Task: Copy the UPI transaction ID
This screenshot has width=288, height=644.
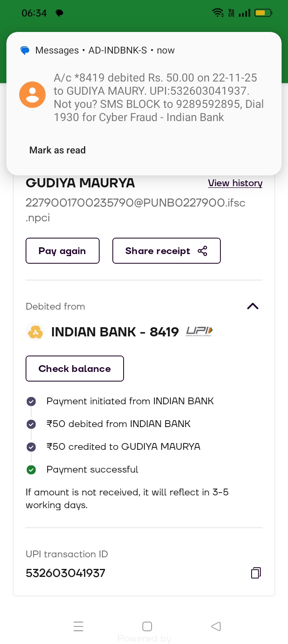Action: pos(256,573)
